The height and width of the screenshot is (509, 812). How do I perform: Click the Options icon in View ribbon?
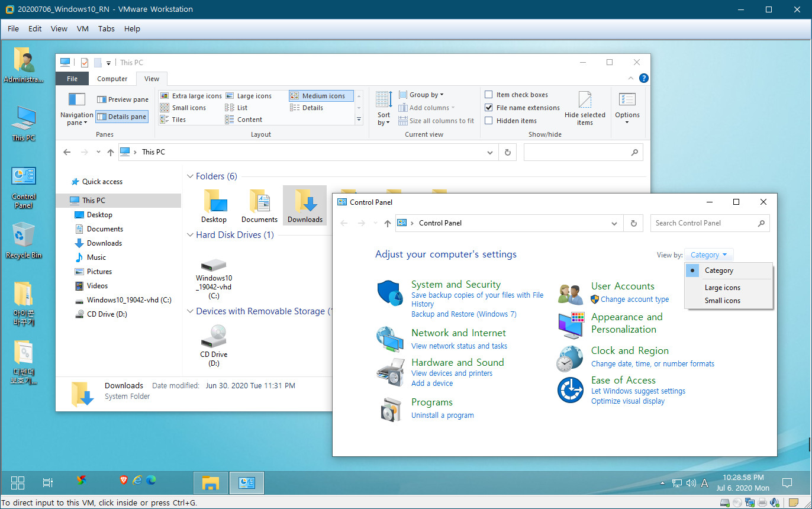[x=627, y=99]
